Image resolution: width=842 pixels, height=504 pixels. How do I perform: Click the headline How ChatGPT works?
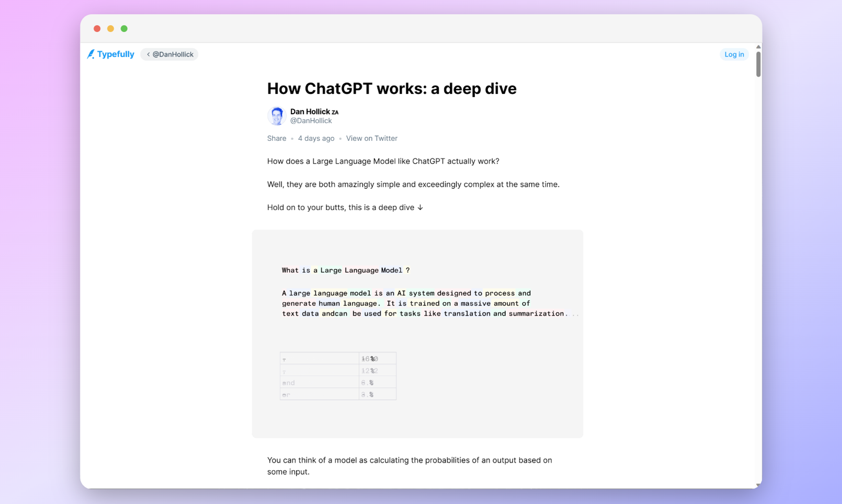pyautogui.click(x=392, y=88)
